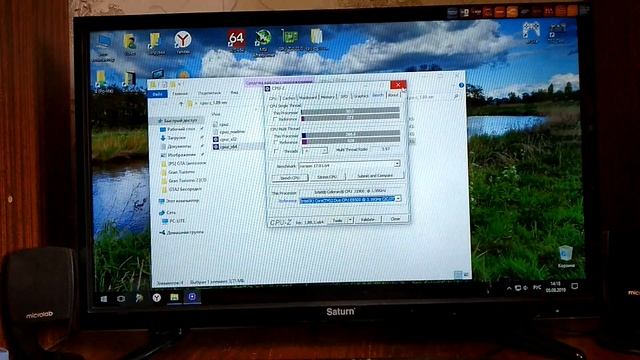The image size is (640, 360).
Task: Toggle Multi Thread Reference checkbox
Action: 277,142
